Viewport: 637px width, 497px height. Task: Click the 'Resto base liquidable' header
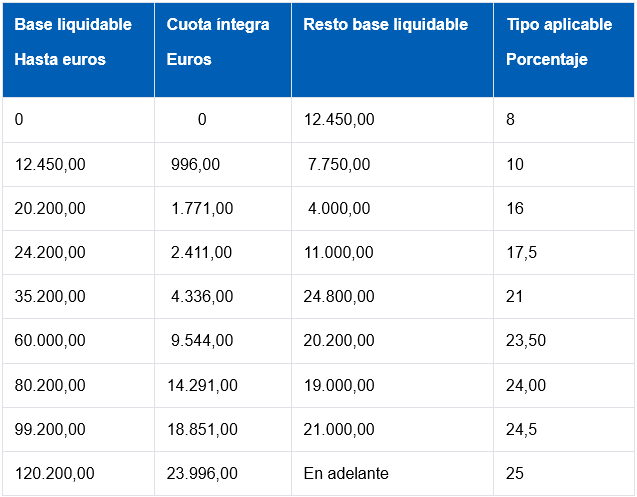click(x=386, y=25)
